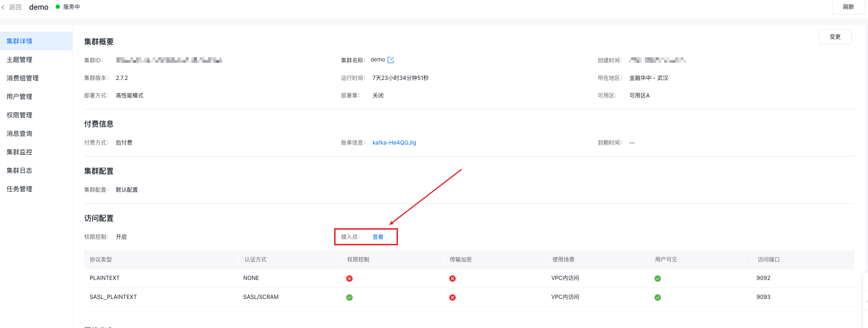868x328 pixels.
Task: Click green check under 用户可见 for SASL_PLAINTEXT
Action: point(658,298)
